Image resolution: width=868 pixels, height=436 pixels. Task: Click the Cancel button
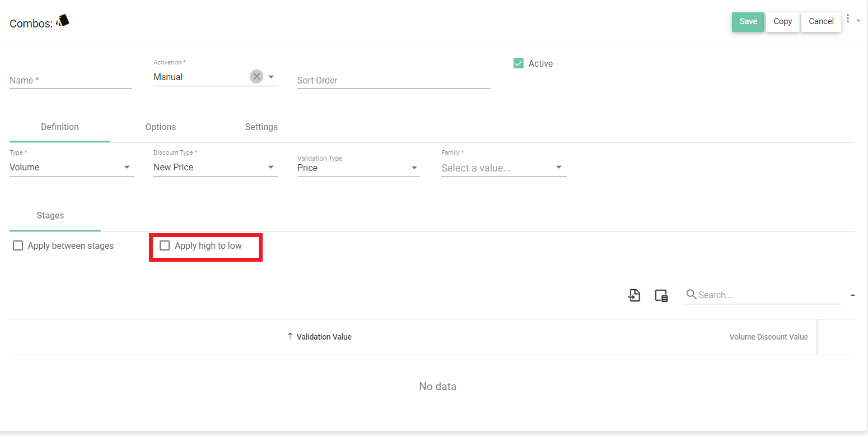pyautogui.click(x=821, y=21)
